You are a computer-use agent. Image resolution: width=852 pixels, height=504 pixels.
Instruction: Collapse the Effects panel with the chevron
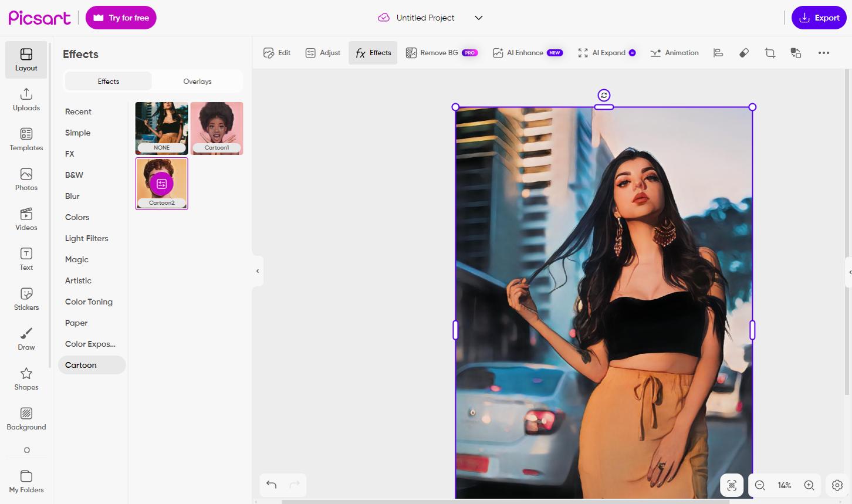coord(257,270)
